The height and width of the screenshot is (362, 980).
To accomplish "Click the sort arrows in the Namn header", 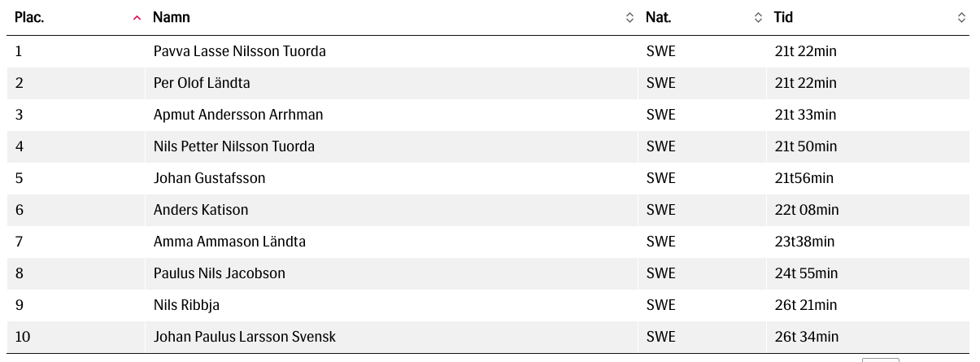I will pos(629,18).
